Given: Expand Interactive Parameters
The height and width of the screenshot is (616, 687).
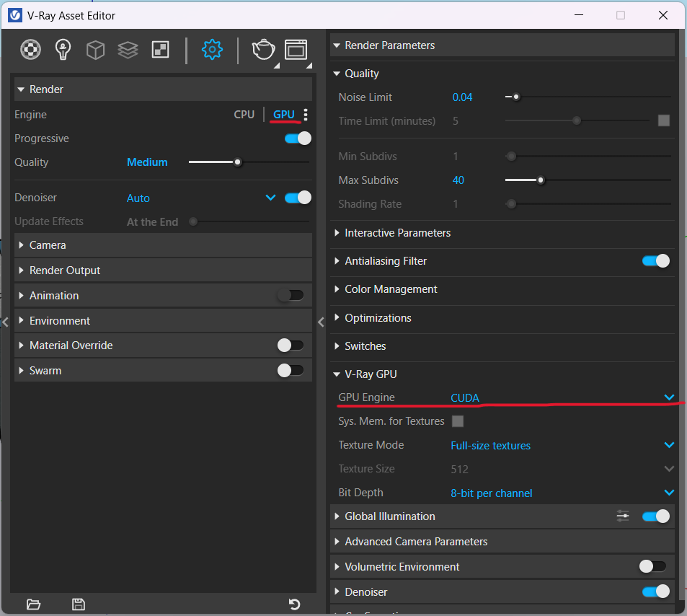Looking at the screenshot, I should click(x=502, y=233).
